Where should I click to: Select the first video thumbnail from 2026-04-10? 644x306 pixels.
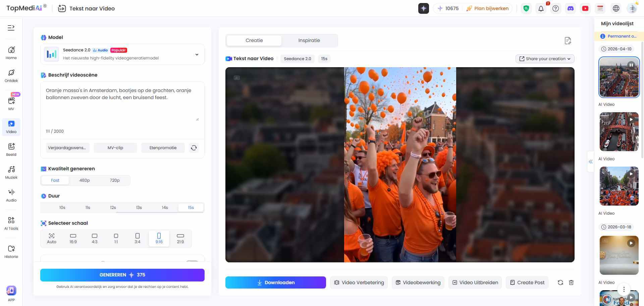(619, 77)
